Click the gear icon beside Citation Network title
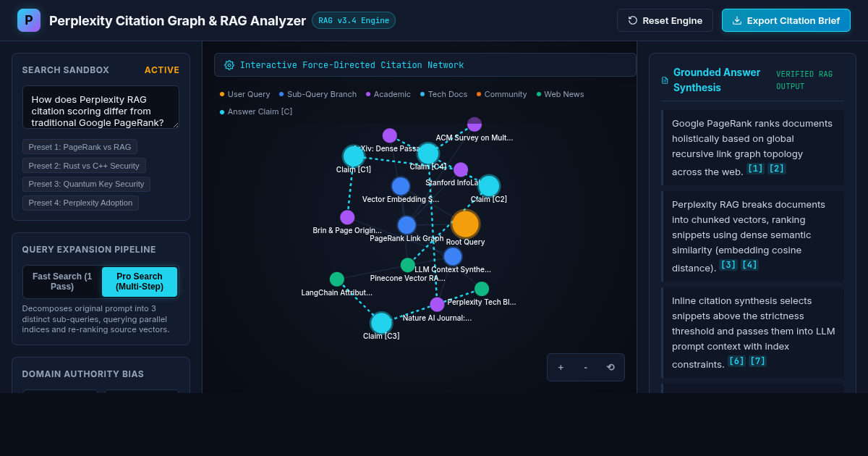Screen dimensions: 868x456 click(x=229, y=65)
